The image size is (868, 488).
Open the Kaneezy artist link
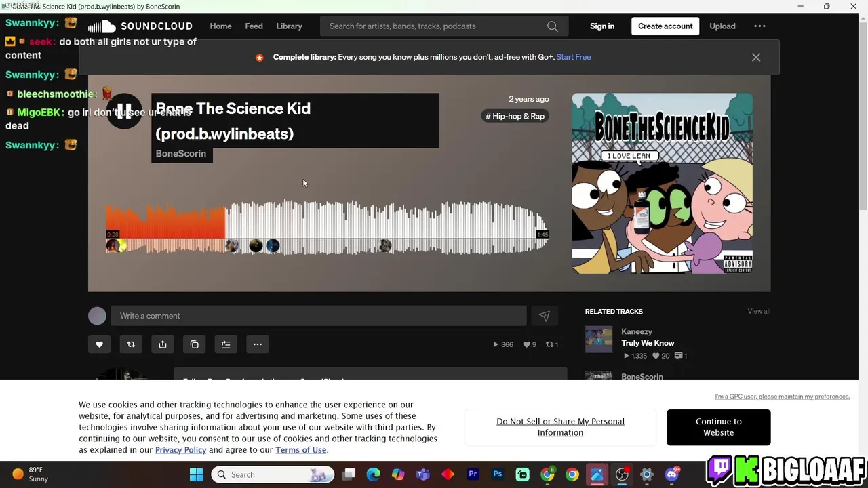(637, 331)
